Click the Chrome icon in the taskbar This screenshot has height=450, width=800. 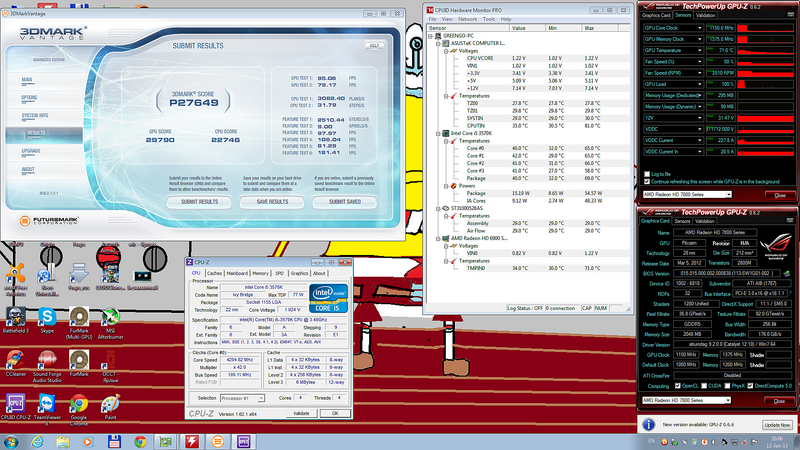click(x=140, y=442)
